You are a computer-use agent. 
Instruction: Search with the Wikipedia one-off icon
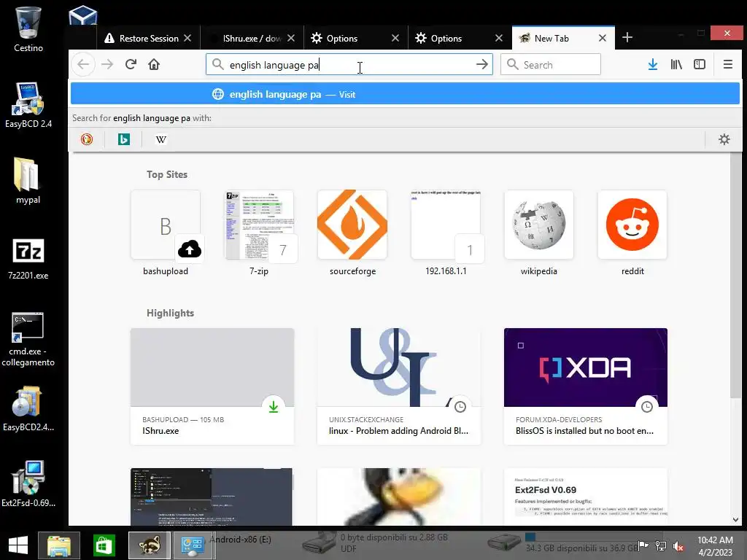[161, 139]
